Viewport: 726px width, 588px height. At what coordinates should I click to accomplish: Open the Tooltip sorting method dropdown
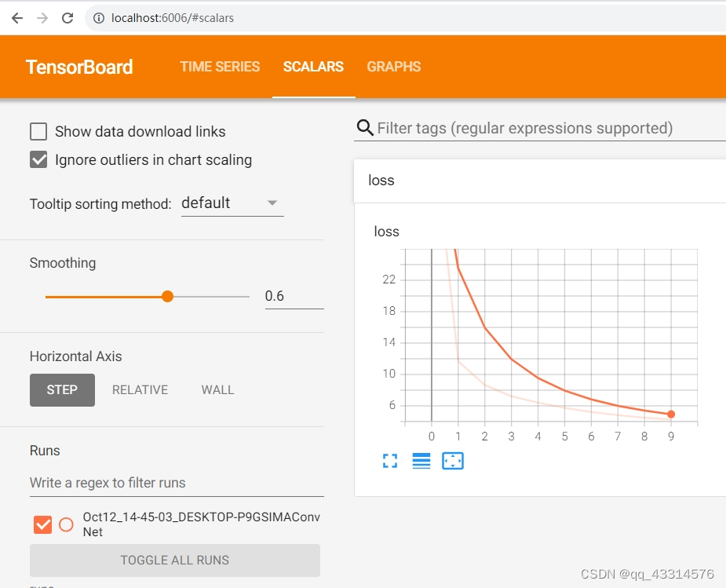[x=232, y=203]
